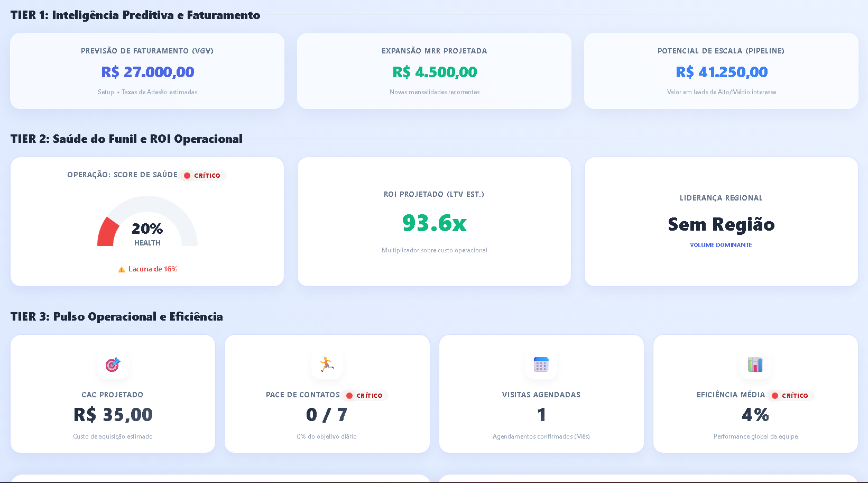Click the target icon above CAC Projetado
Viewport: 868px width, 483px height.
pos(113,364)
